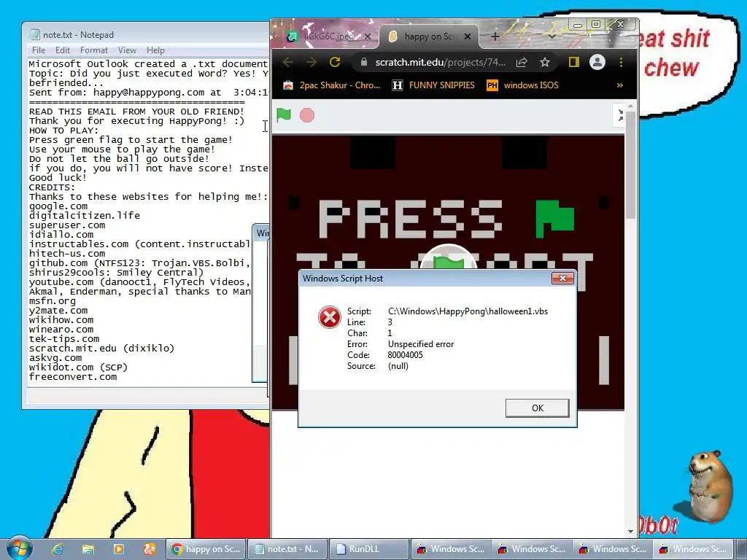Close the Windows Script Host error dialog
The image size is (747, 560).
562,278
